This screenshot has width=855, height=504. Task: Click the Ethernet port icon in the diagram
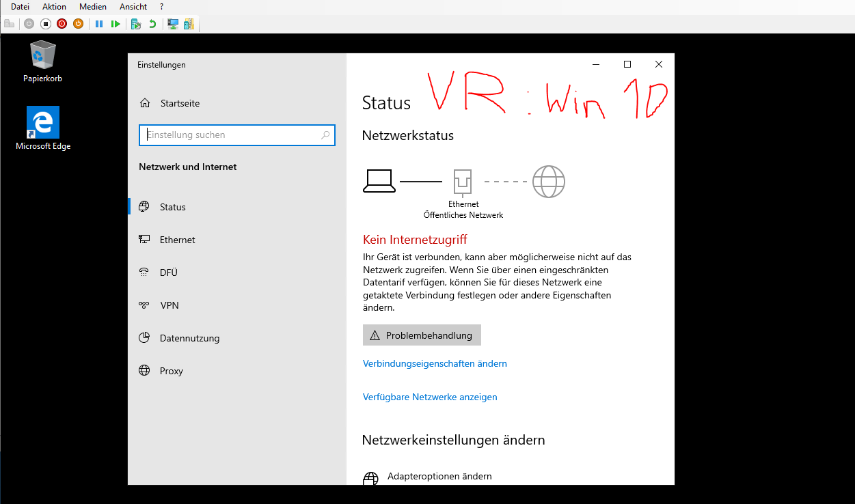point(463,182)
